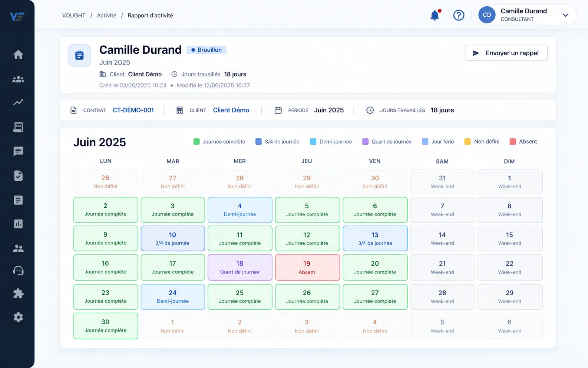This screenshot has height=368, width=588.
Task: Click the yellow Non défini legend swatch
Action: [468, 141]
